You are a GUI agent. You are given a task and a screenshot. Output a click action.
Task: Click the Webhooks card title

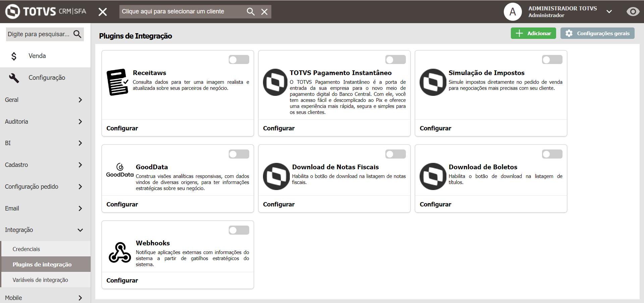point(153,243)
